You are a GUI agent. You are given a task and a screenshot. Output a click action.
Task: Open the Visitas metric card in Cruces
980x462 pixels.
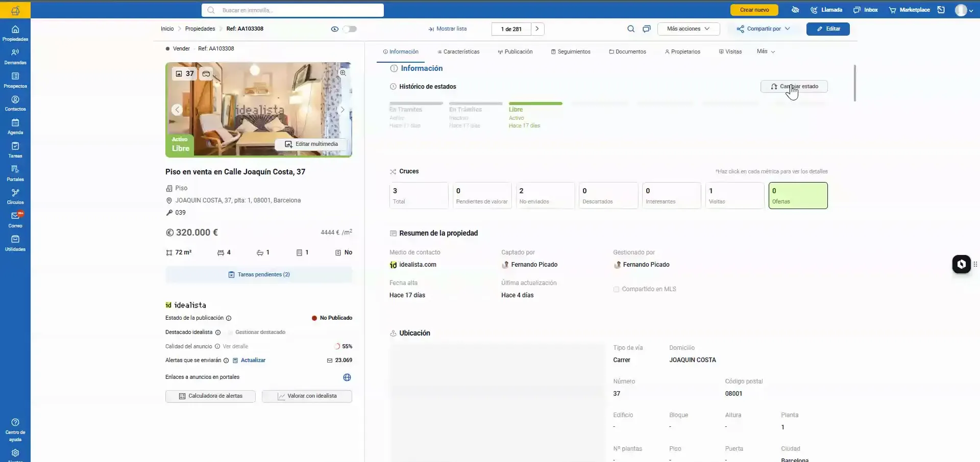coord(735,196)
